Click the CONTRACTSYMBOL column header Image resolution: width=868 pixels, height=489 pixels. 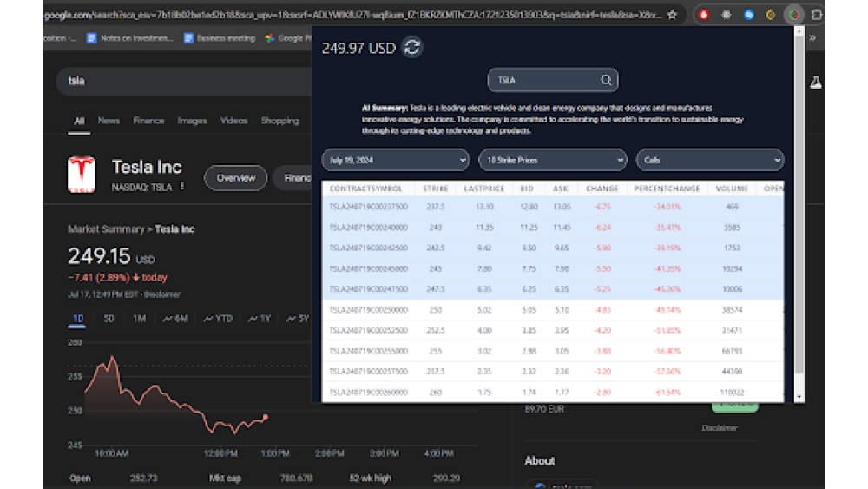point(366,188)
